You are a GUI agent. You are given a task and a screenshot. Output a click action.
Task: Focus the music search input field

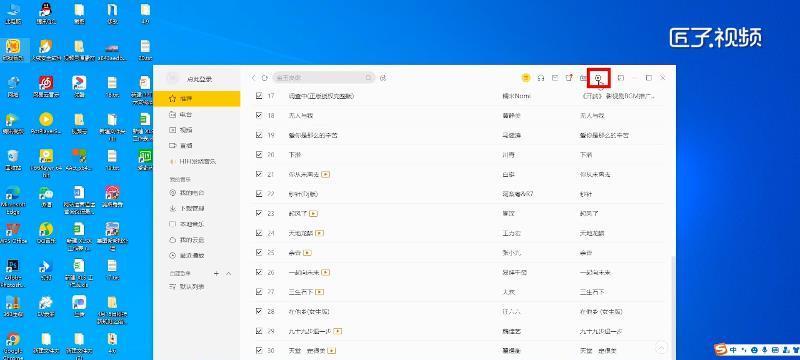tap(324, 78)
